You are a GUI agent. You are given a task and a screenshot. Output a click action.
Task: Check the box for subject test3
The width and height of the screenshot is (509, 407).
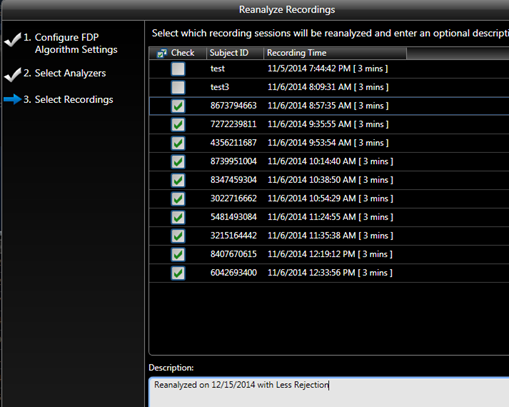click(x=178, y=87)
